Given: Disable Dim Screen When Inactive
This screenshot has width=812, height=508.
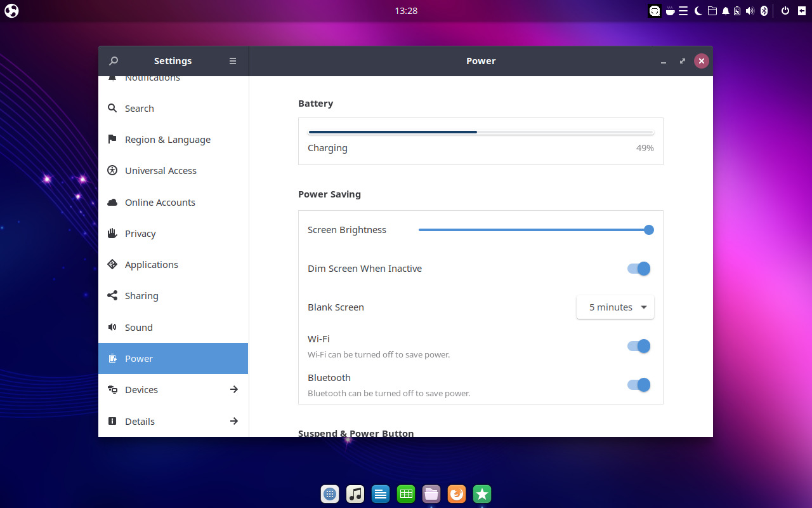Looking at the screenshot, I should 638,268.
